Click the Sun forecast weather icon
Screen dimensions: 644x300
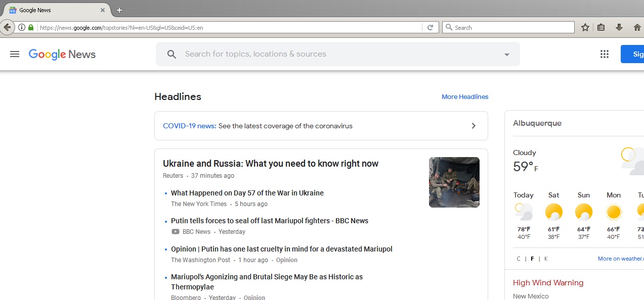(584, 212)
